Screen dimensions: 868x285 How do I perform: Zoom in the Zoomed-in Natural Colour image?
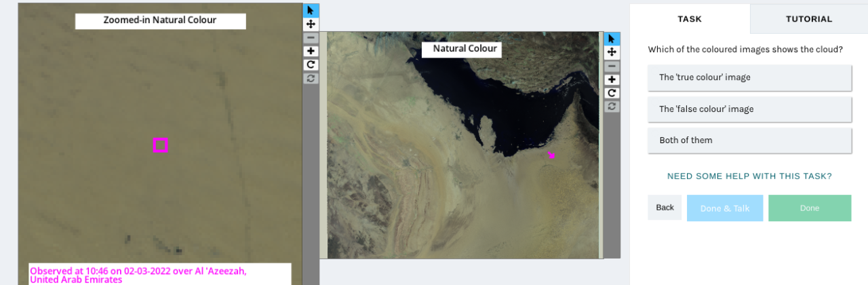click(x=311, y=51)
